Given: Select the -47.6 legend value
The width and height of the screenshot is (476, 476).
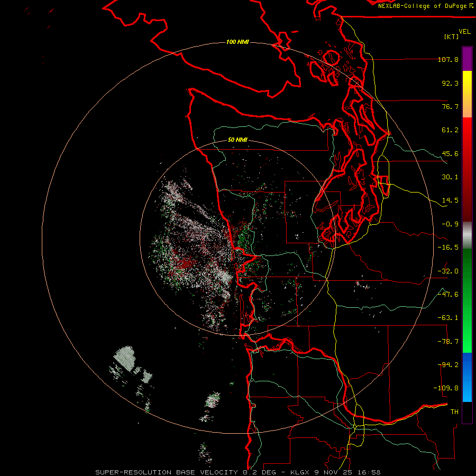Looking at the screenshot, I should [448, 295].
